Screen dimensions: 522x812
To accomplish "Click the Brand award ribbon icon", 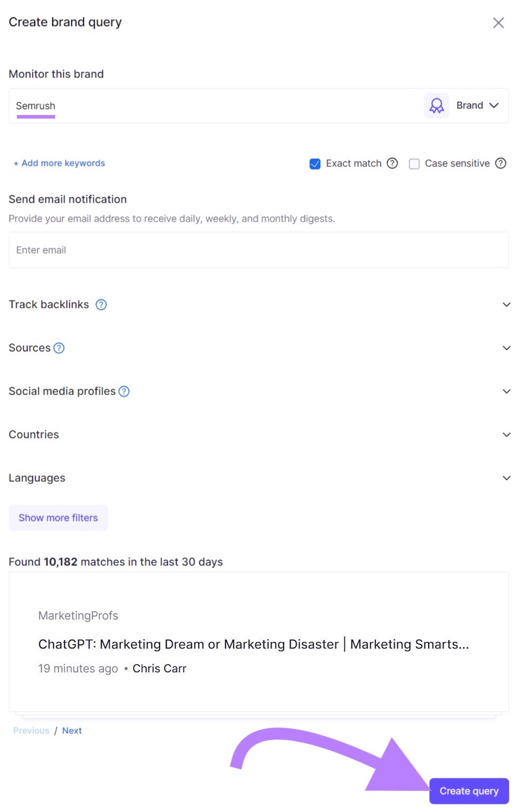I will (x=436, y=106).
